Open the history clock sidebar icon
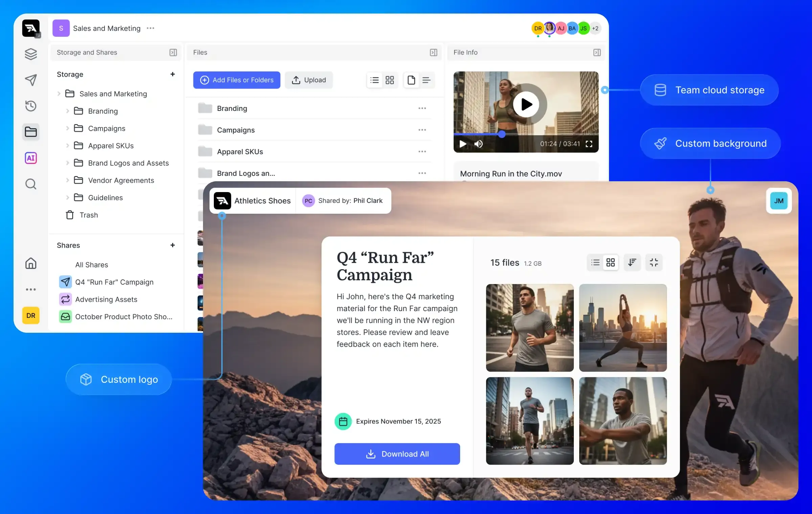812x514 pixels. tap(31, 106)
